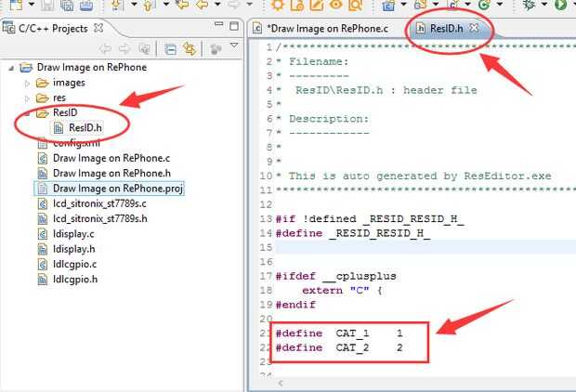Go to the Previous Annotation toolbar icon

point(150,5)
